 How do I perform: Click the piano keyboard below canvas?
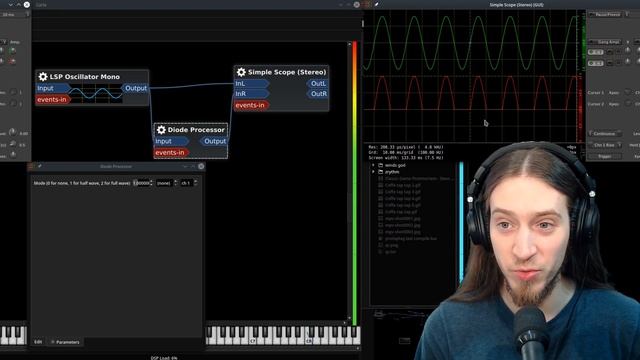click(x=283, y=335)
